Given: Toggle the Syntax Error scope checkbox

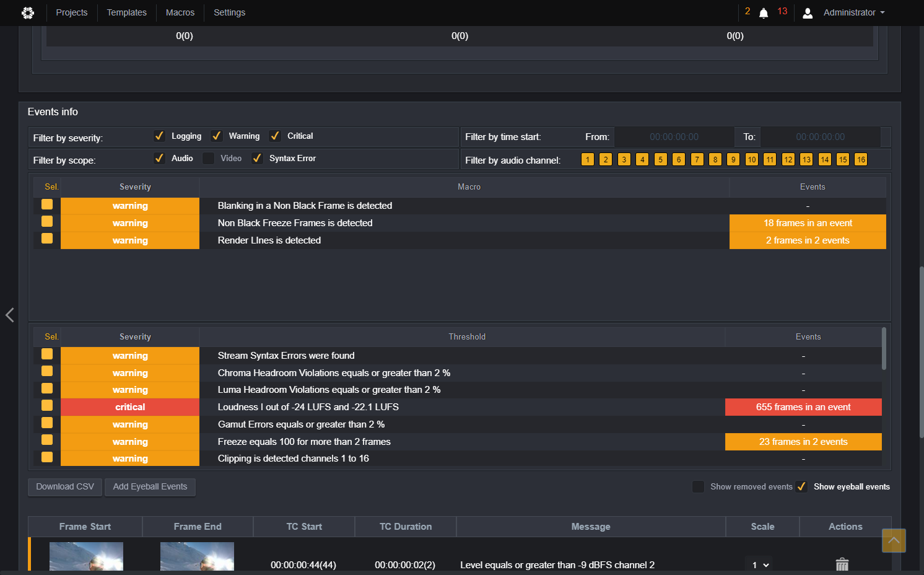Looking at the screenshot, I should pos(257,158).
